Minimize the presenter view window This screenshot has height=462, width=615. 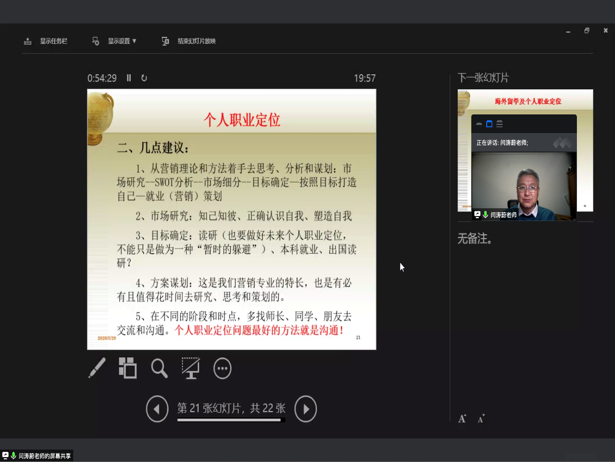tap(568, 31)
